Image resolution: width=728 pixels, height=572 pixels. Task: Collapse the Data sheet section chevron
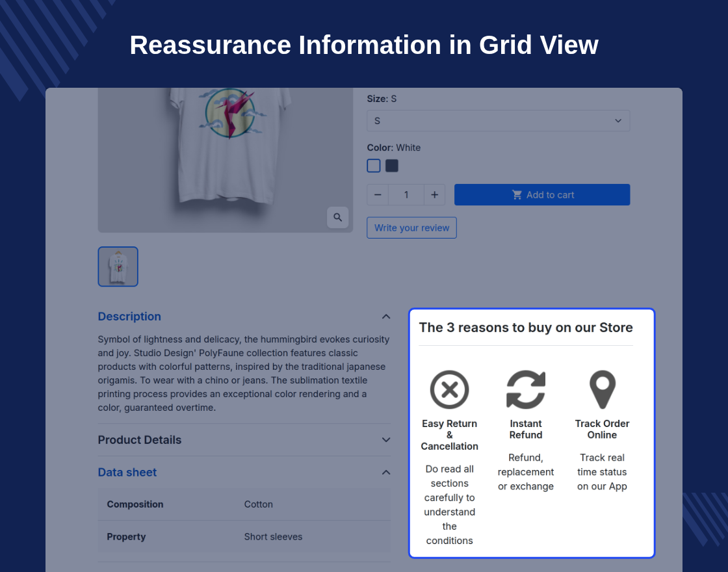pos(386,472)
